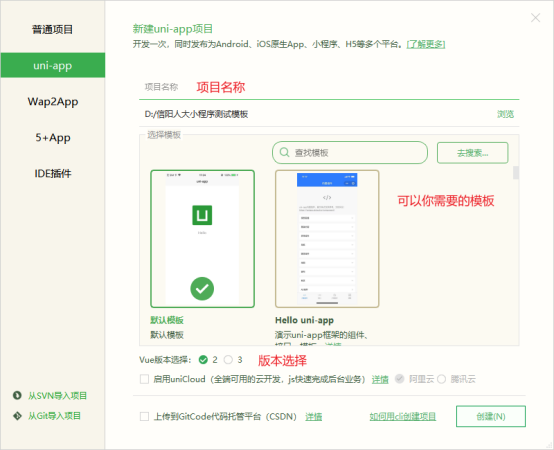Image resolution: width=554 pixels, height=450 pixels.
Task: Enable the 启用uniCloud checkbox
Action: pyautogui.click(x=144, y=379)
